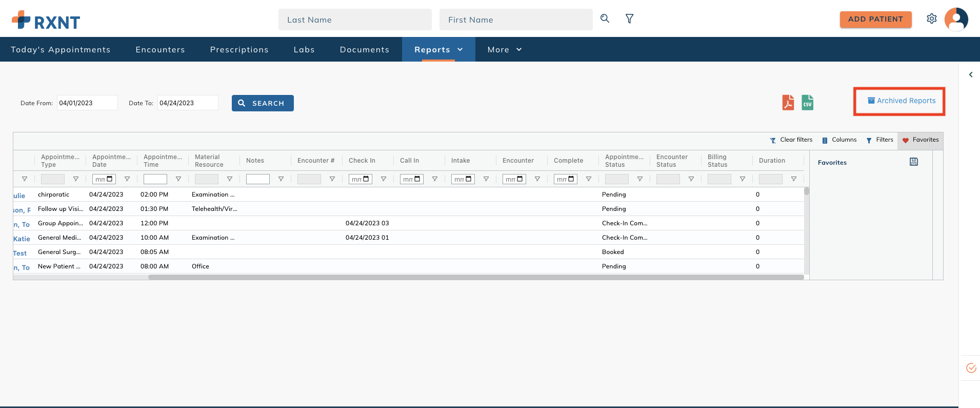980x408 pixels.
Task: Focus the First Name search field
Action: 516,20
